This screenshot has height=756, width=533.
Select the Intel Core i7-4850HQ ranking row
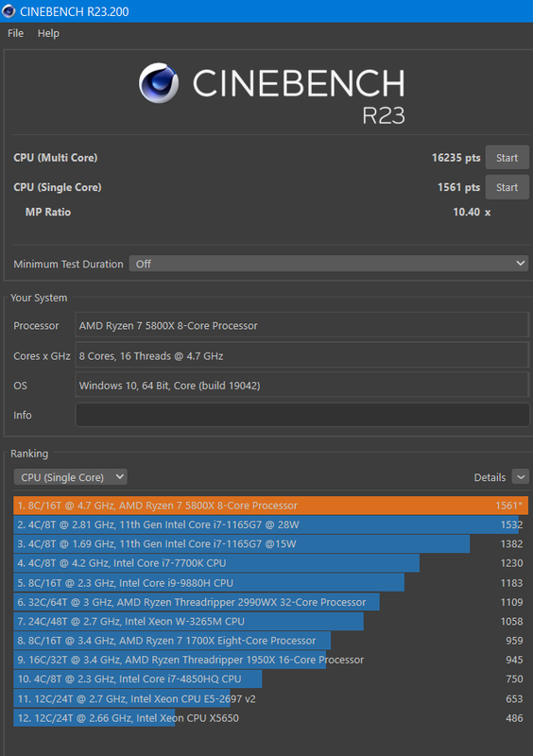tap(270, 679)
